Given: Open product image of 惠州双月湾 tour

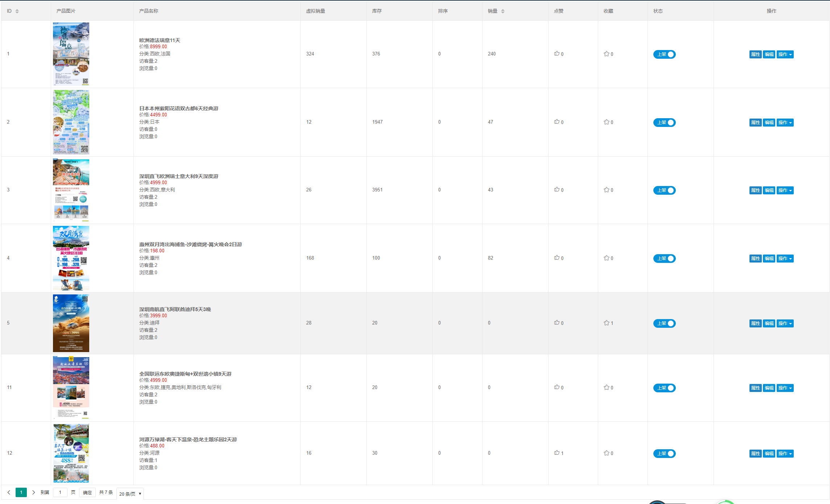Looking at the screenshot, I should tap(71, 258).
